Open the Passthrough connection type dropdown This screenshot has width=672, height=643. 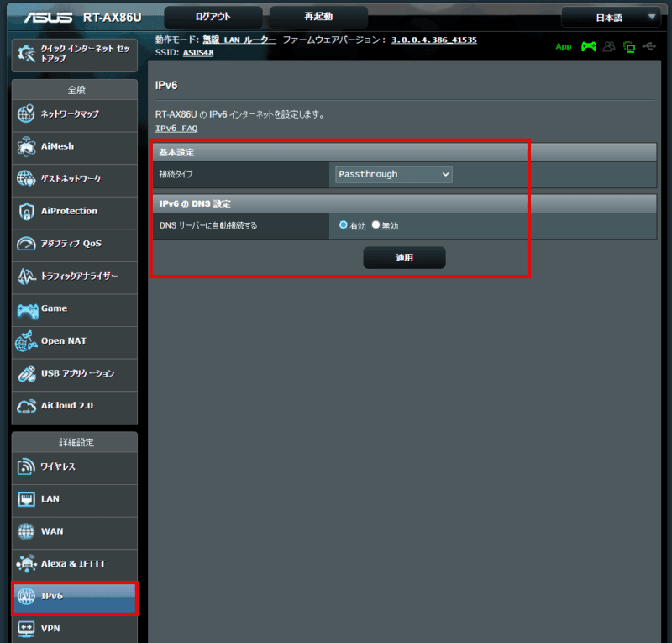pyautogui.click(x=393, y=174)
